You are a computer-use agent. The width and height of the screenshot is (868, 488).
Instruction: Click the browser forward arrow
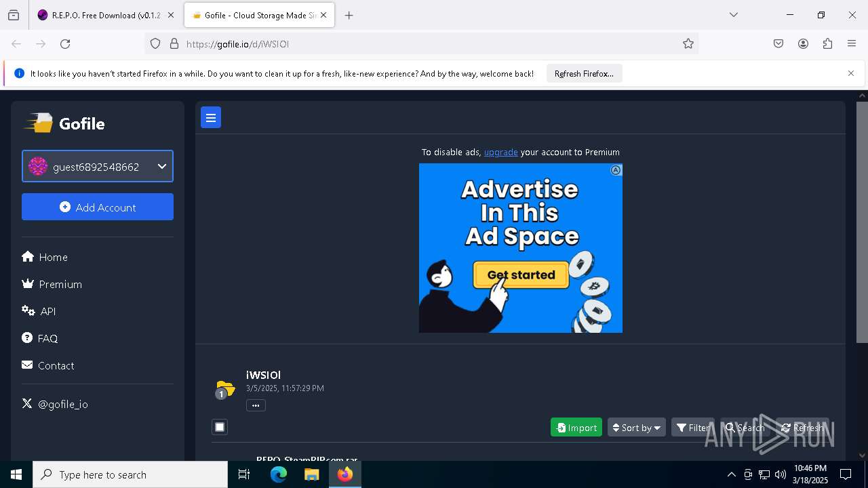pyautogui.click(x=41, y=43)
